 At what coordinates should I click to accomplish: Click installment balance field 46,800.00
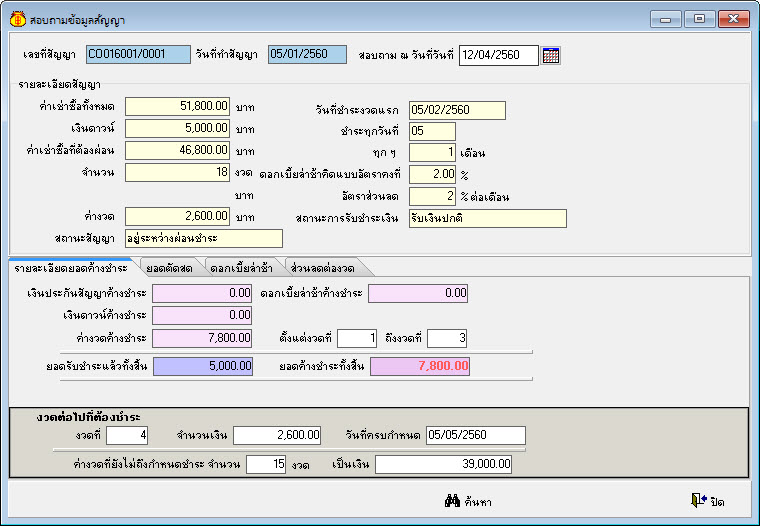(x=177, y=150)
